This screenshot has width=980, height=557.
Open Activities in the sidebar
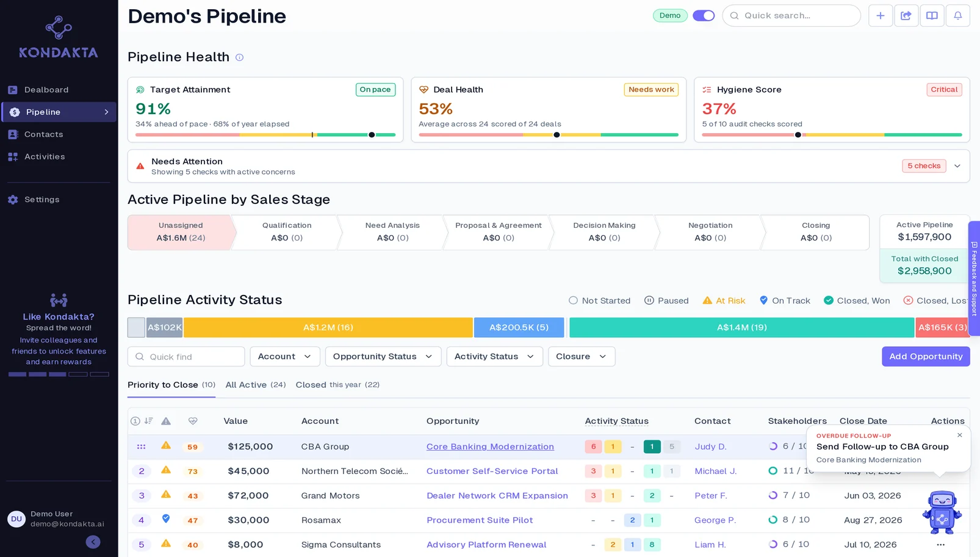click(x=59, y=157)
